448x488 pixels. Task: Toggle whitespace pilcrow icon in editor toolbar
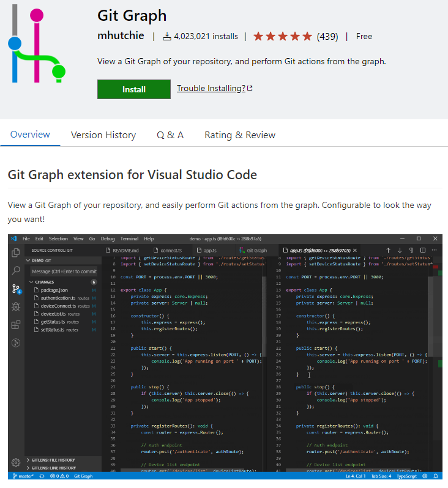coord(411,250)
